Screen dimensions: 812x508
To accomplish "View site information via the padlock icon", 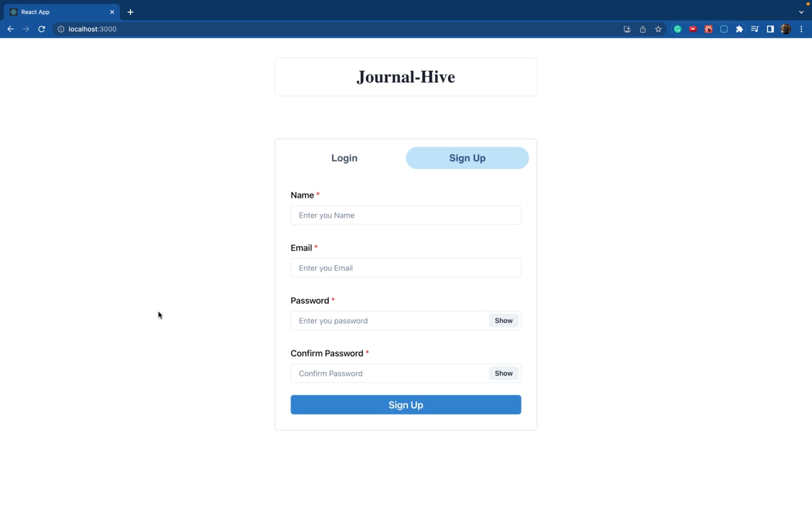I will click(60, 29).
